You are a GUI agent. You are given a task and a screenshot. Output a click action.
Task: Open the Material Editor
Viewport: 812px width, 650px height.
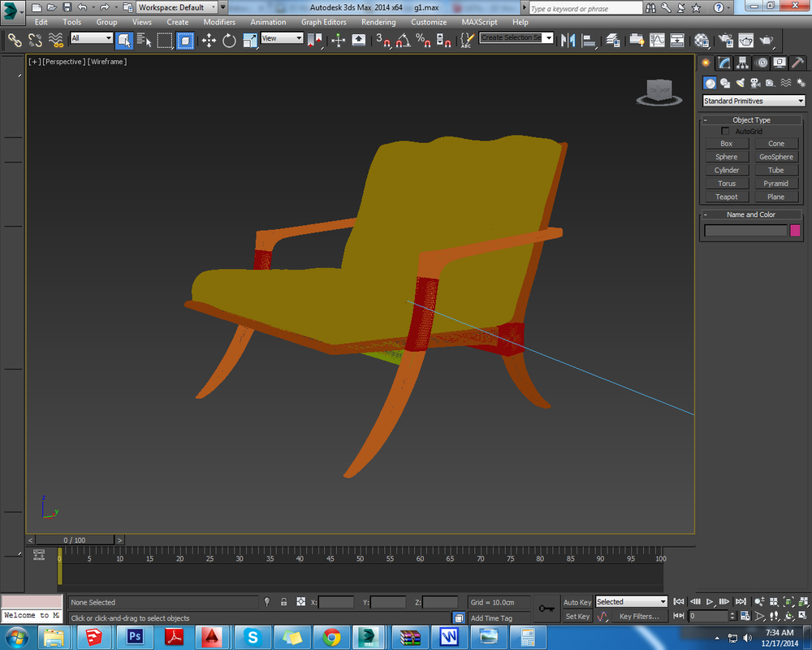(702, 40)
